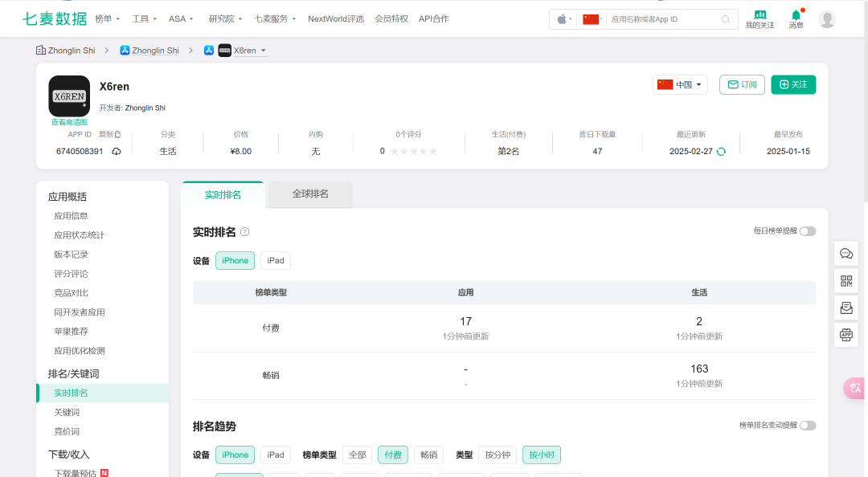Click the refresh icon next to 2025-02-27
The height and width of the screenshot is (477, 868).
(721, 152)
